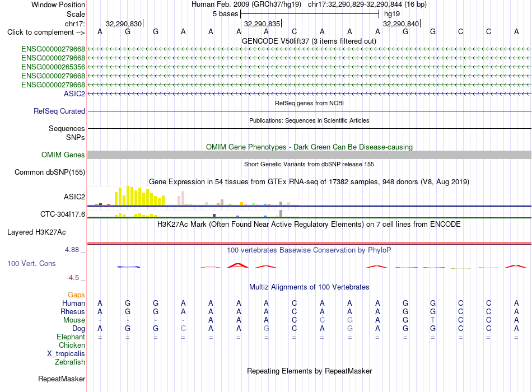Open Repeating Elements by RepeatMasker title
The image size is (532, 392).
(309, 371)
